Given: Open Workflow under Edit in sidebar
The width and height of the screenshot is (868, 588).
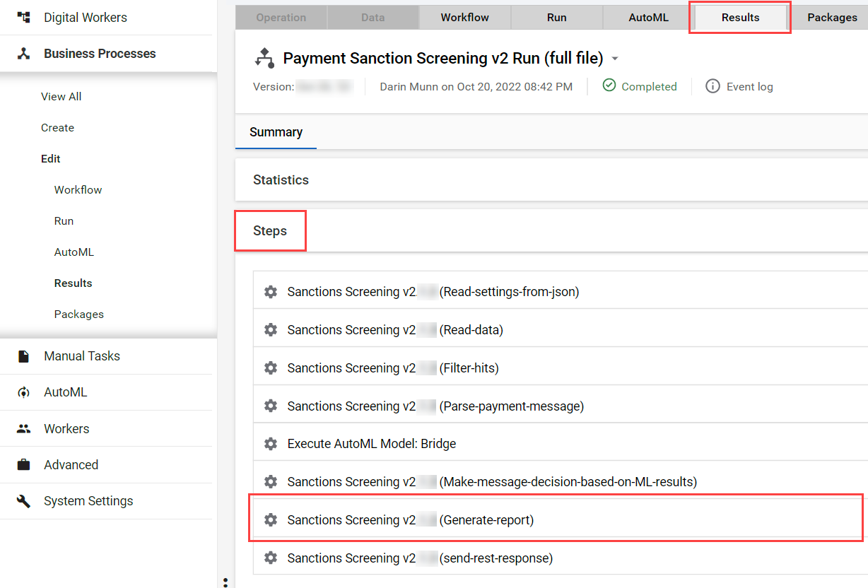Looking at the screenshot, I should 78,190.
